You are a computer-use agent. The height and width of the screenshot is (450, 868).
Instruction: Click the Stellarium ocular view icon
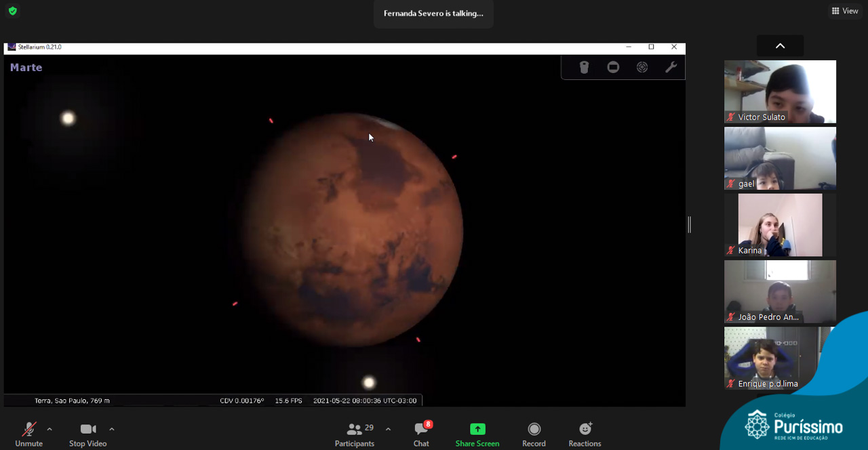[x=584, y=67]
